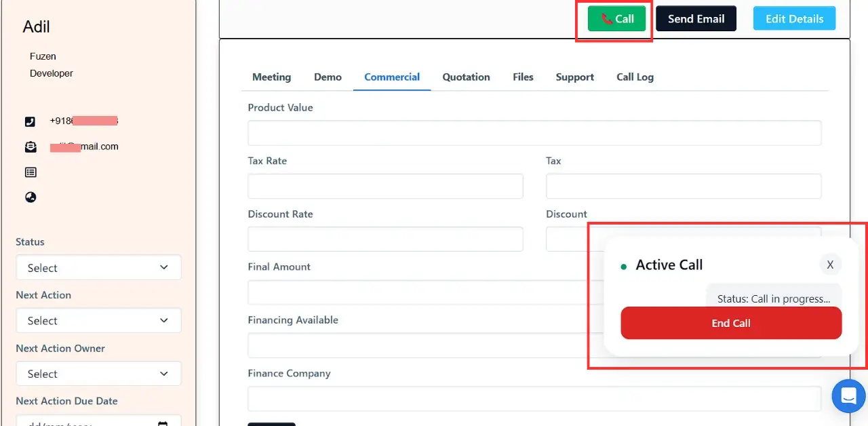Open the Quotation tab

(x=466, y=77)
